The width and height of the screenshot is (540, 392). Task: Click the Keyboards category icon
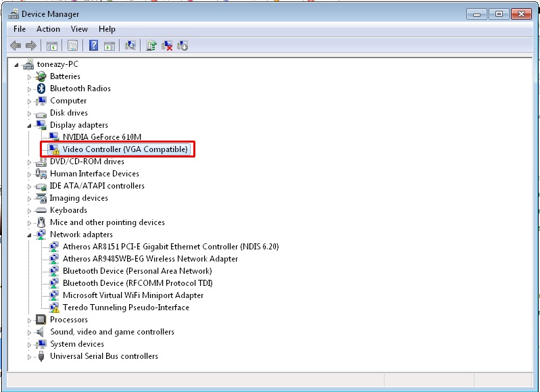click(41, 210)
